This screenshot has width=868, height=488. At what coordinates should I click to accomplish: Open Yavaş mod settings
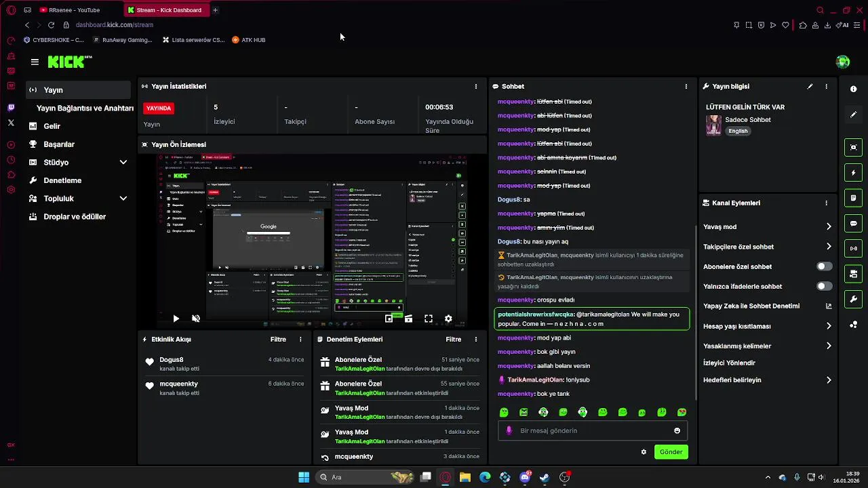click(767, 226)
